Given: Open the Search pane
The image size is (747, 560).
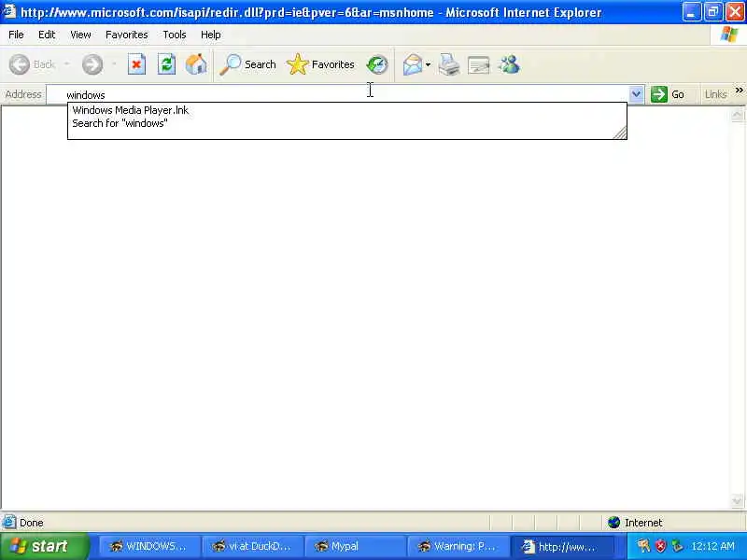Looking at the screenshot, I should tap(247, 64).
